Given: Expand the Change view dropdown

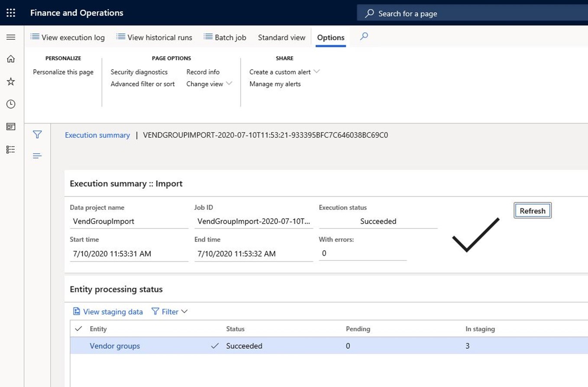Looking at the screenshot, I should tap(209, 84).
